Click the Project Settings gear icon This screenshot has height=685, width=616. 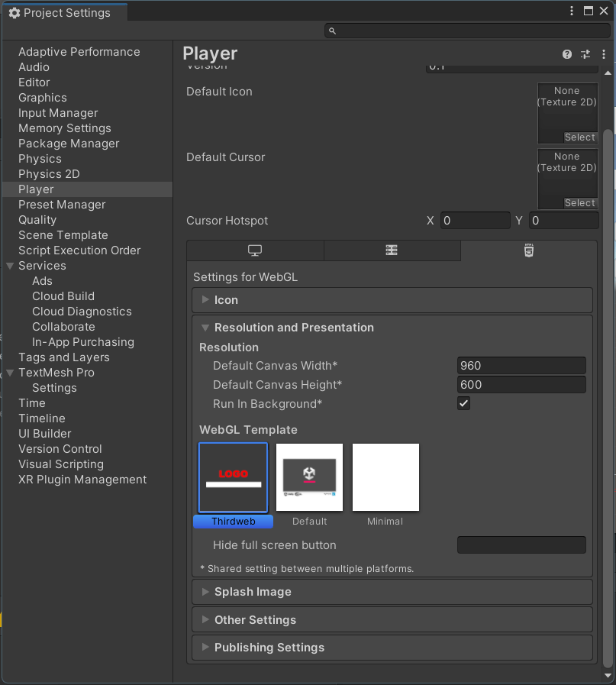pos(13,11)
